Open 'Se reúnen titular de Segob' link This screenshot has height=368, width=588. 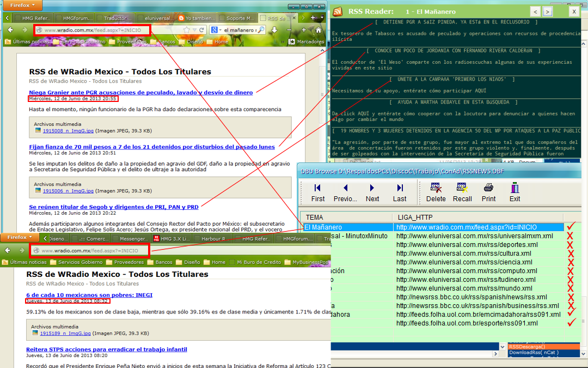tap(114, 207)
